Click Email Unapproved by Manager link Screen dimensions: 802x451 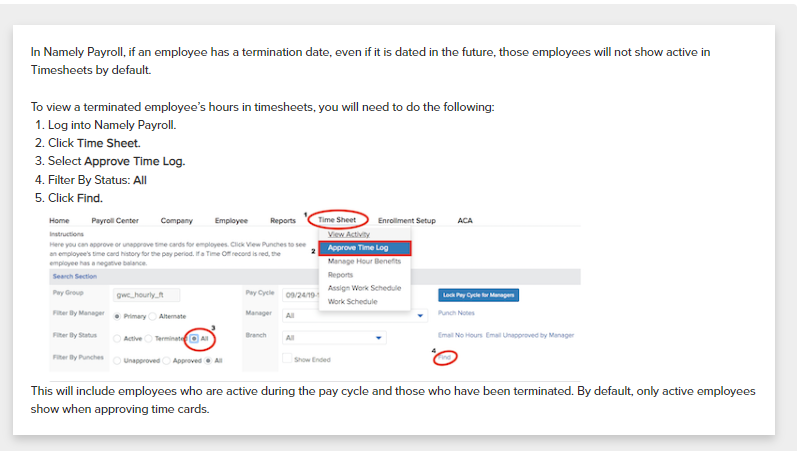tap(530, 335)
